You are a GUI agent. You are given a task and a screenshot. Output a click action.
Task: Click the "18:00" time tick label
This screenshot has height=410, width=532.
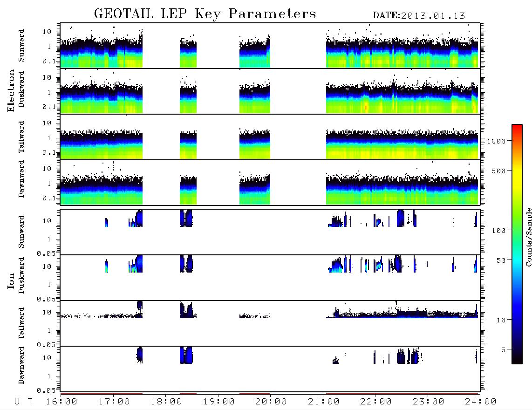click(x=166, y=402)
